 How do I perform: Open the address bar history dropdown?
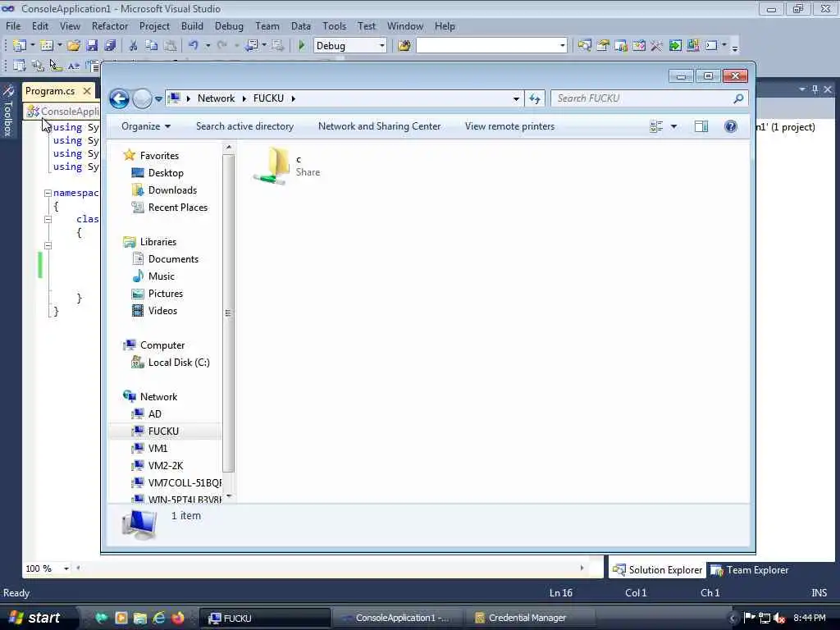coord(516,98)
